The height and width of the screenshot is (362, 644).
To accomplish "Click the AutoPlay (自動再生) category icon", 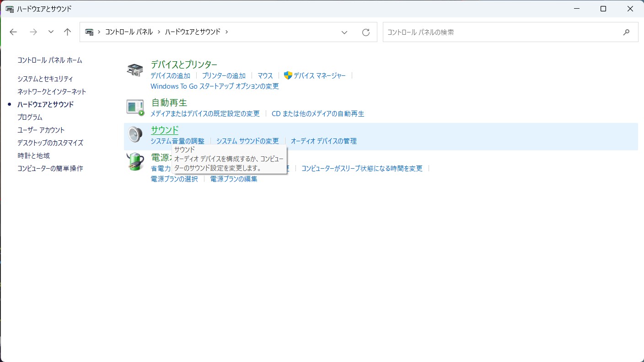I will coord(135,108).
